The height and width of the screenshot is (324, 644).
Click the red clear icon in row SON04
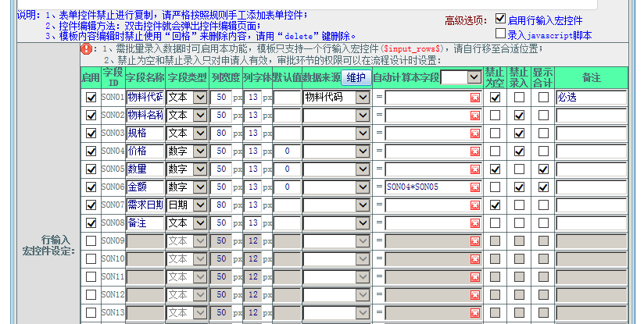click(x=475, y=151)
